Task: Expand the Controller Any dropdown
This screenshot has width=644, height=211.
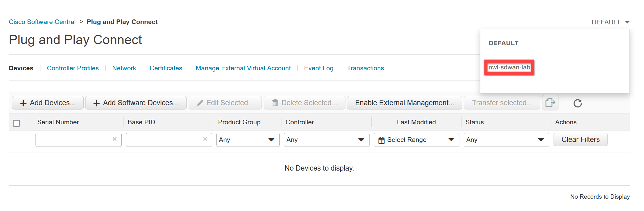Action: tap(327, 140)
